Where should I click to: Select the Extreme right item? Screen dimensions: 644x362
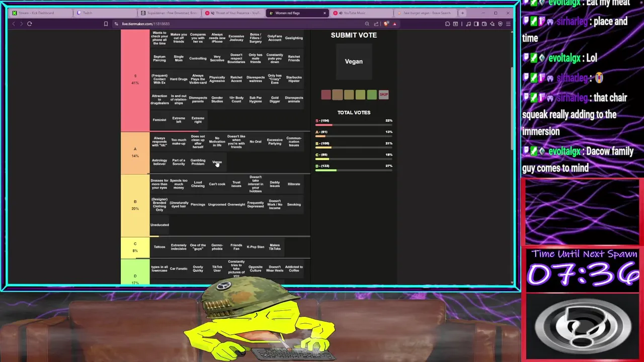coord(198,120)
